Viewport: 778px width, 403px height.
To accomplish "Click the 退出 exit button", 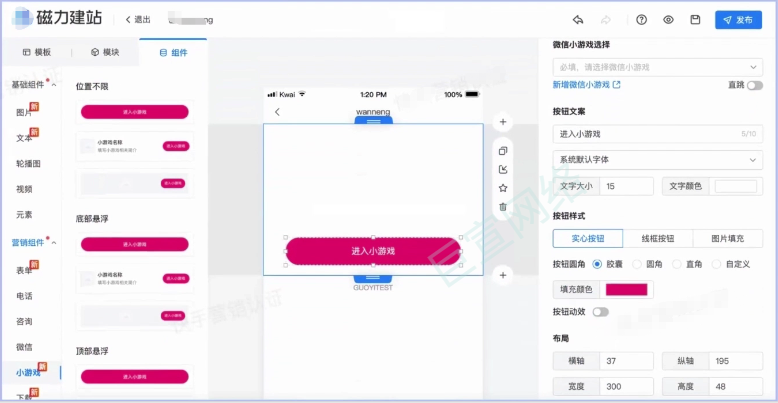I will [x=138, y=20].
